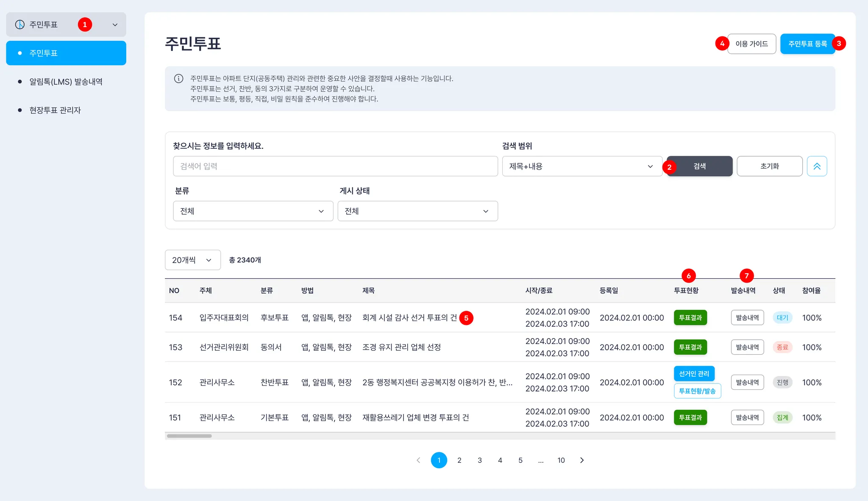Click the info icon in notice banner
Viewport: 868px width, 501px height.
pos(179,78)
